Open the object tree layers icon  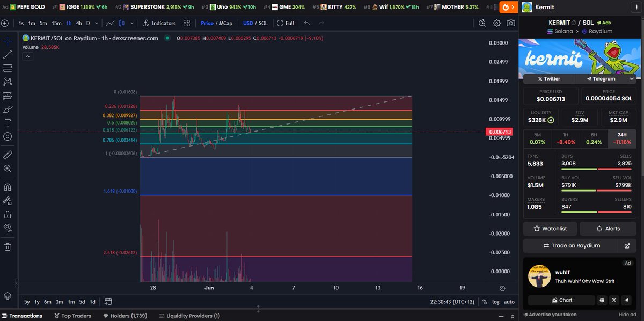point(8,296)
